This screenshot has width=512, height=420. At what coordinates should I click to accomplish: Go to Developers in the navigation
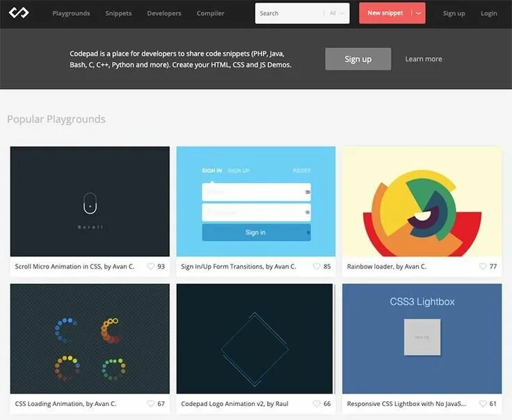[164, 13]
